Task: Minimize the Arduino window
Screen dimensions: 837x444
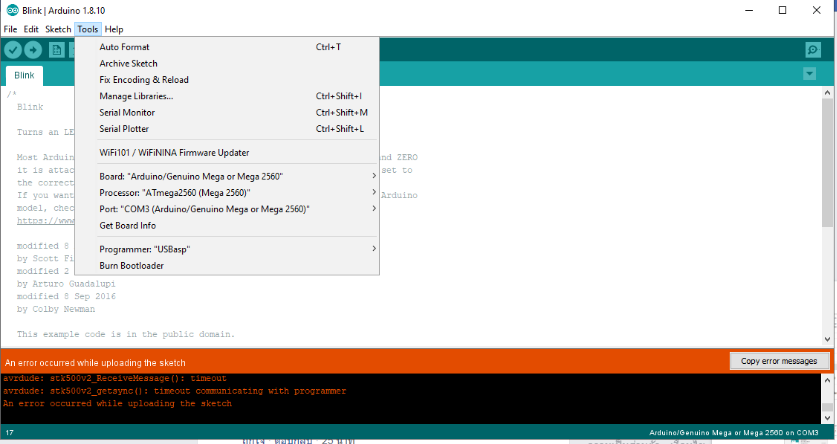Action: tap(749, 10)
